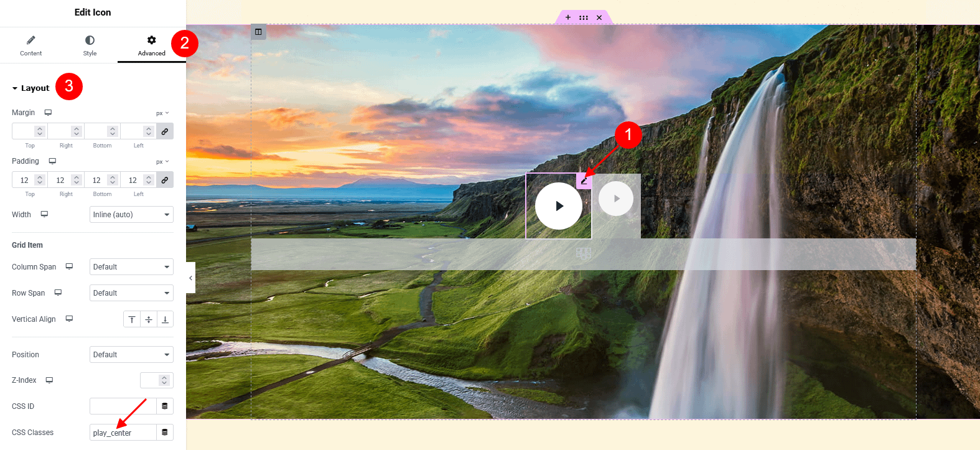Click the Padding responsive device icon
The image size is (980, 450).
click(52, 161)
